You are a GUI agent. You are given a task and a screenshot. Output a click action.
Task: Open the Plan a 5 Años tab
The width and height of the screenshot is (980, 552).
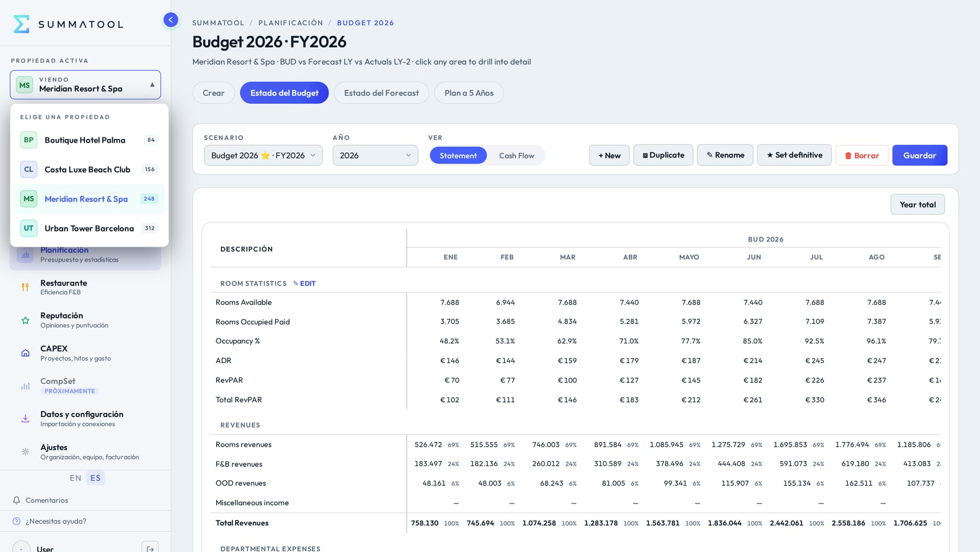click(x=469, y=93)
